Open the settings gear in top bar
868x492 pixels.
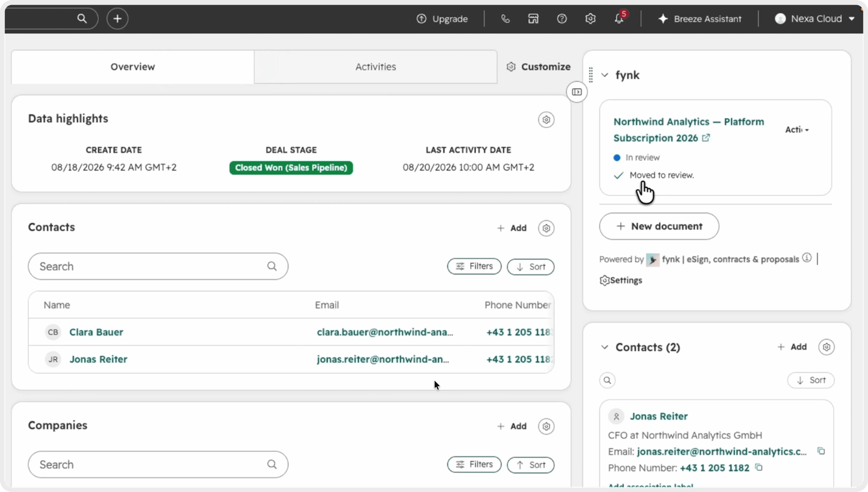[x=590, y=19]
